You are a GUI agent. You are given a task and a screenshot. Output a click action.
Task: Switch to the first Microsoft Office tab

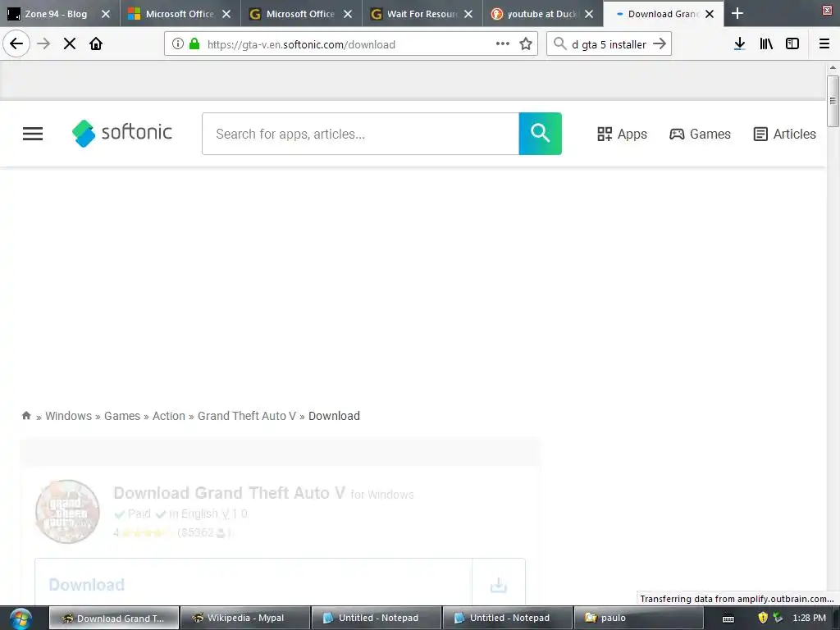180,14
